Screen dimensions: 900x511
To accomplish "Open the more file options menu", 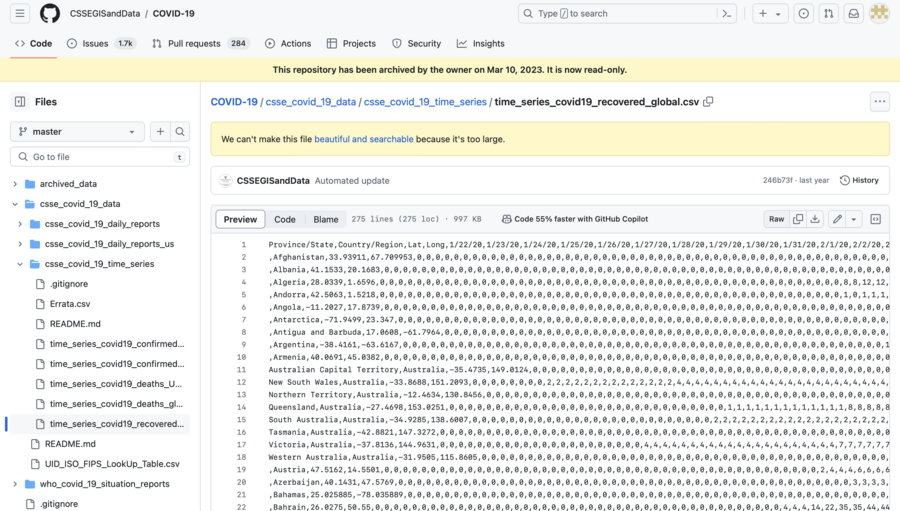I will coord(880,102).
